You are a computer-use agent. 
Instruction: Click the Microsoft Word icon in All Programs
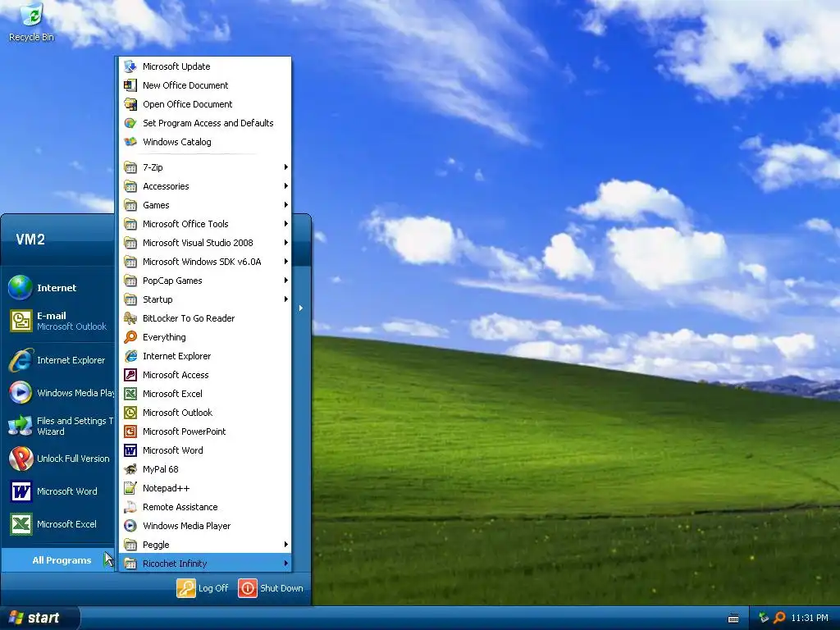click(130, 450)
